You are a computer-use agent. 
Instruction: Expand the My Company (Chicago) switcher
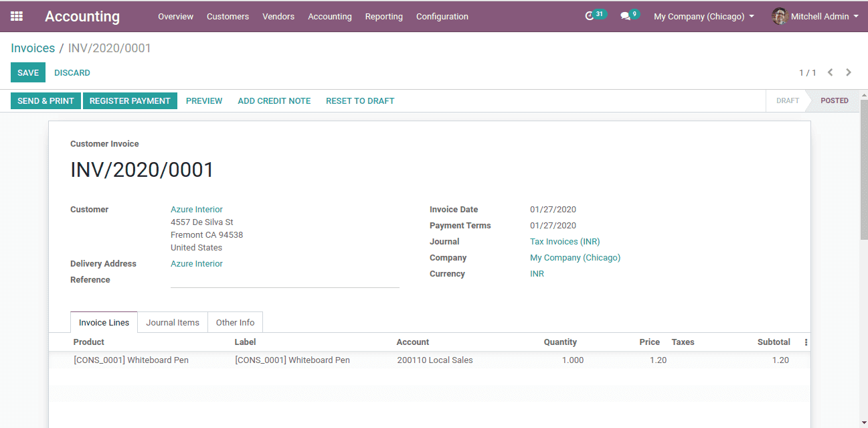point(704,16)
